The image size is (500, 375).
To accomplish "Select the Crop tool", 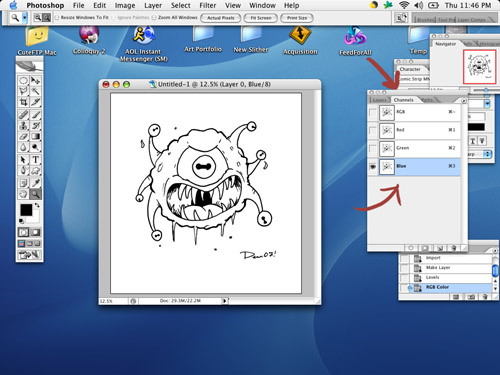I will [x=23, y=102].
